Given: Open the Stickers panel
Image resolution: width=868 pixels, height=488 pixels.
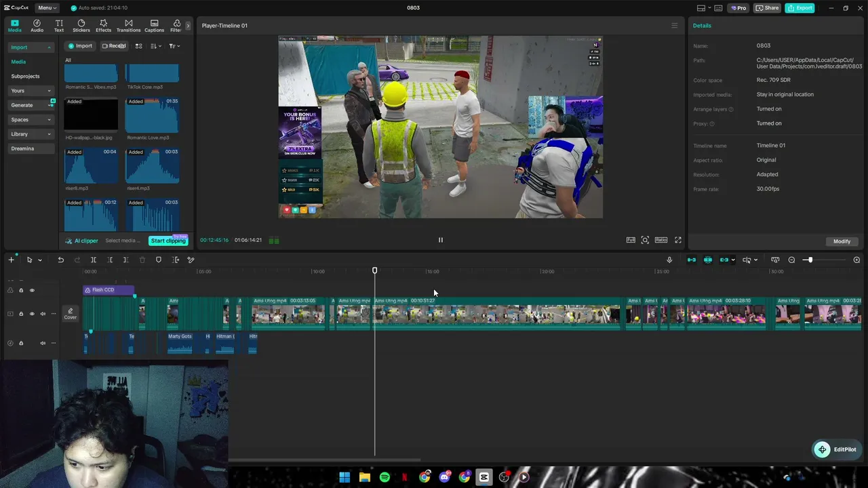Looking at the screenshot, I should (81, 26).
